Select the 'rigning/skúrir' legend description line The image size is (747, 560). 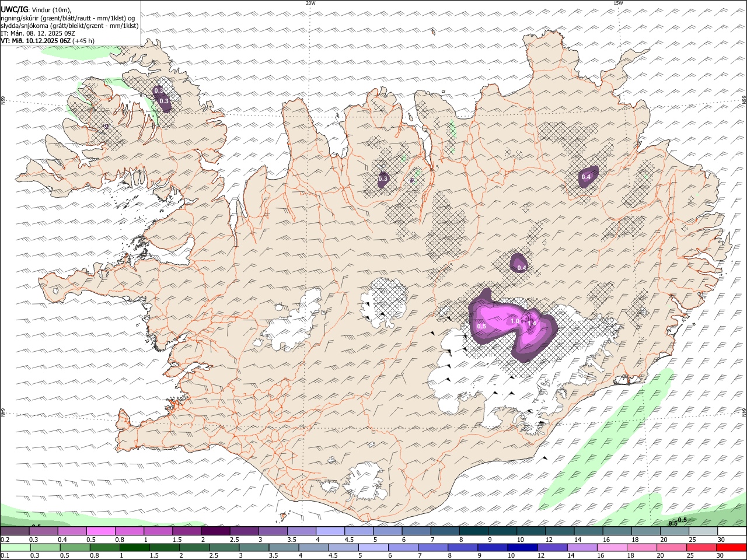pyautogui.click(x=68, y=17)
